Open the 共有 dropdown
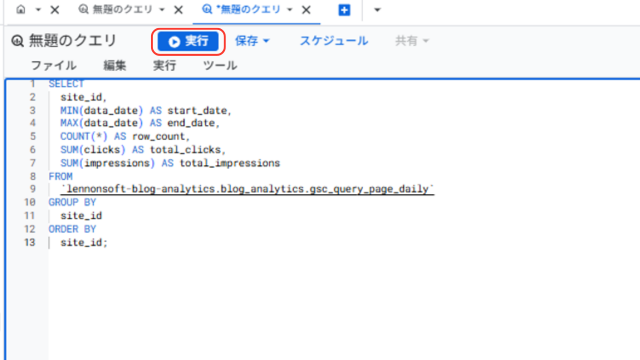The width and height of the screenshot is (640, 360). tap(412, 41)
